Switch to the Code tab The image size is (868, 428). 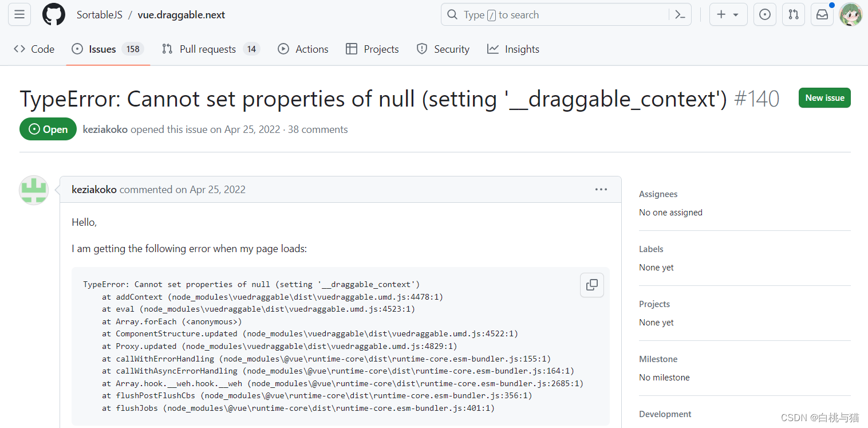point(34,49)
